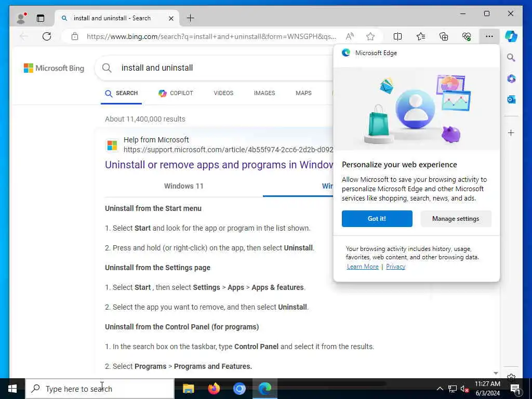Click the network tray icon
532x399 pixels.
pyautogui.click(x=453, y=389)
